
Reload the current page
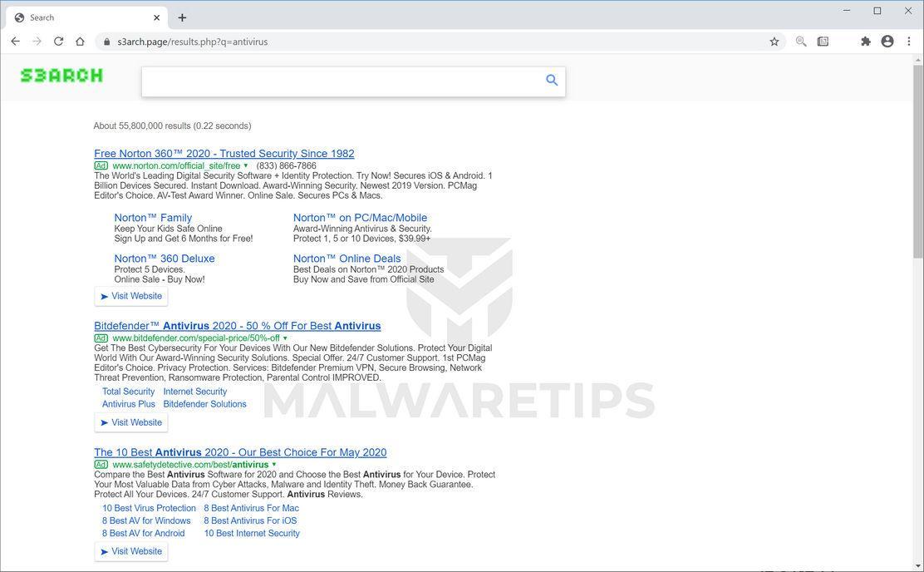[x=58, y=42]
